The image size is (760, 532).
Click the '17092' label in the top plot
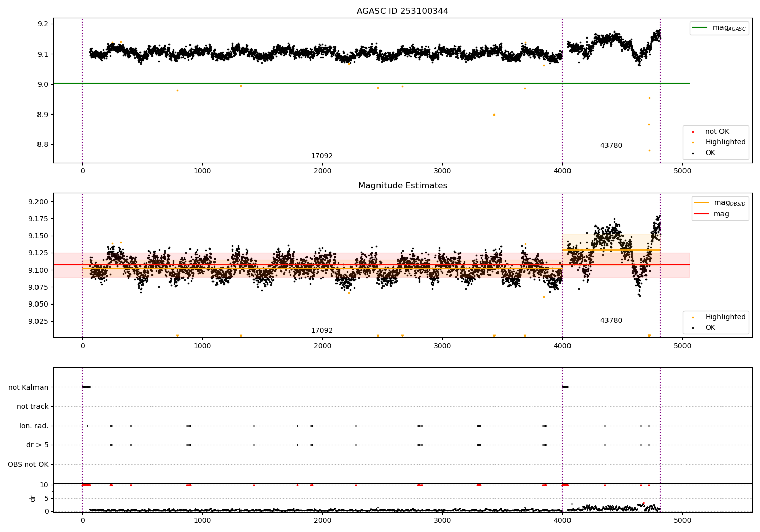(x=322, y=156)
